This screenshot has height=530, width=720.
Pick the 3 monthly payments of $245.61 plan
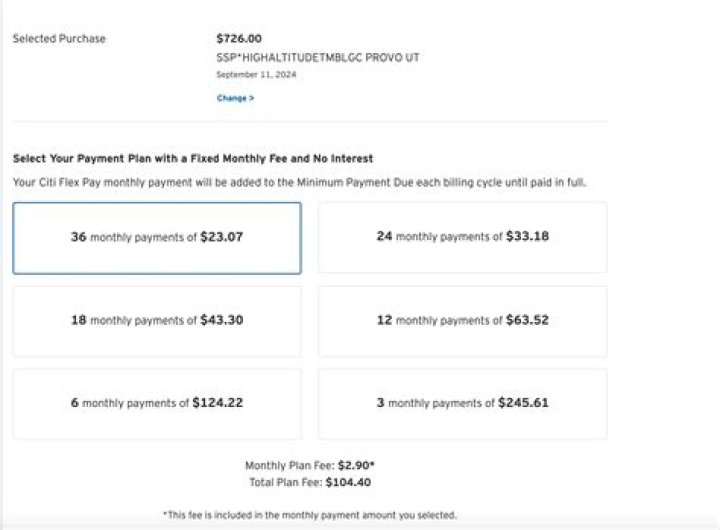(462, 404)
